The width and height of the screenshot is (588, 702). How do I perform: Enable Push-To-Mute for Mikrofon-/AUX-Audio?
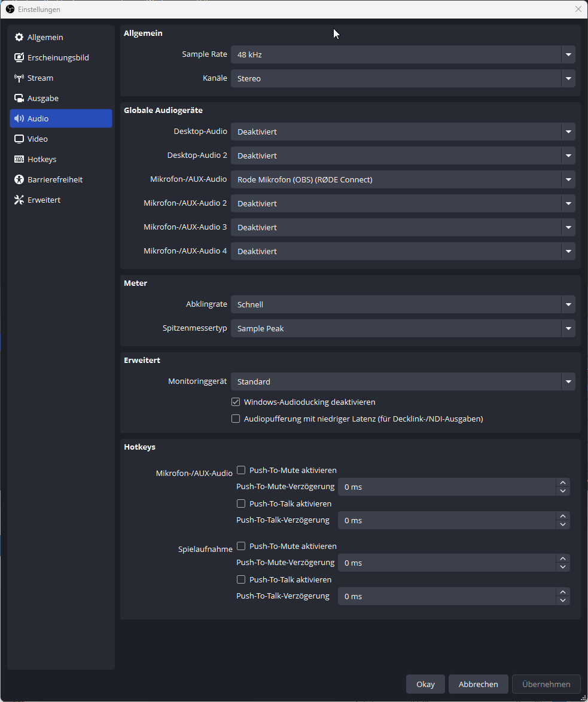pyautogui.click(x=241, y=470)
